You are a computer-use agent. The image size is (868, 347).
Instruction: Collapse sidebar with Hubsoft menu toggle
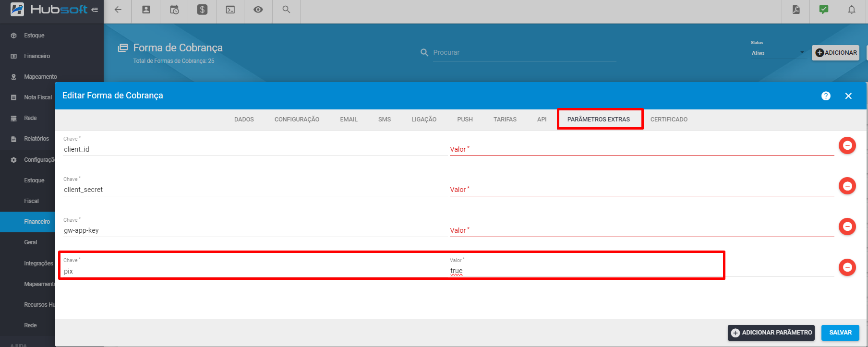95,10
